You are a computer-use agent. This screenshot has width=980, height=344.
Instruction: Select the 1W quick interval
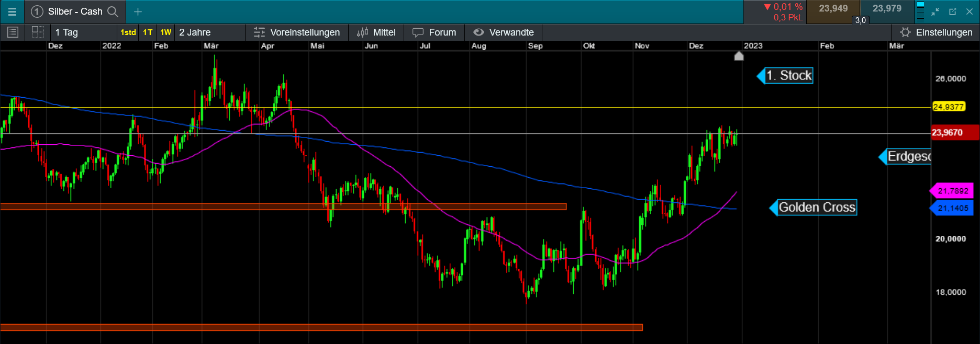point(165,32)
